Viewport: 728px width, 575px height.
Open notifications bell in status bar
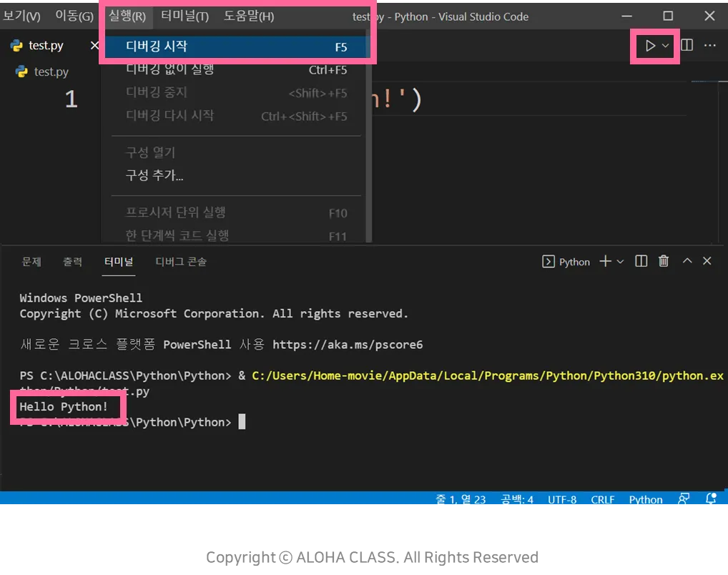pyautogui.click(x=711, y=498)
